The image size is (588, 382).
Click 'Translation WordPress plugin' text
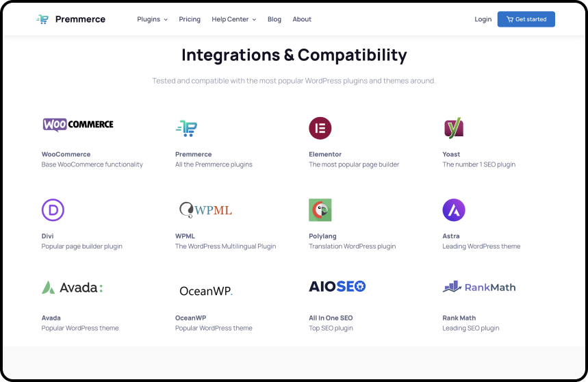point(352,246)
